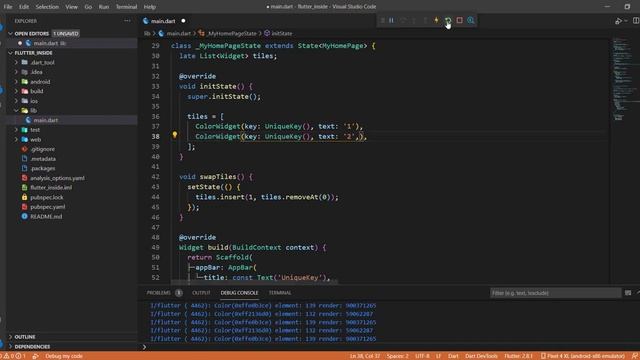Open main.dart under the lib folder
This screenshot has height=360, width=640.
point(46,120)
